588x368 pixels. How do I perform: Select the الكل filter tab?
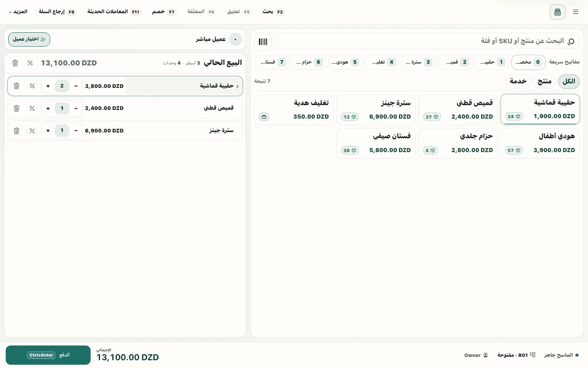point(569,81)
